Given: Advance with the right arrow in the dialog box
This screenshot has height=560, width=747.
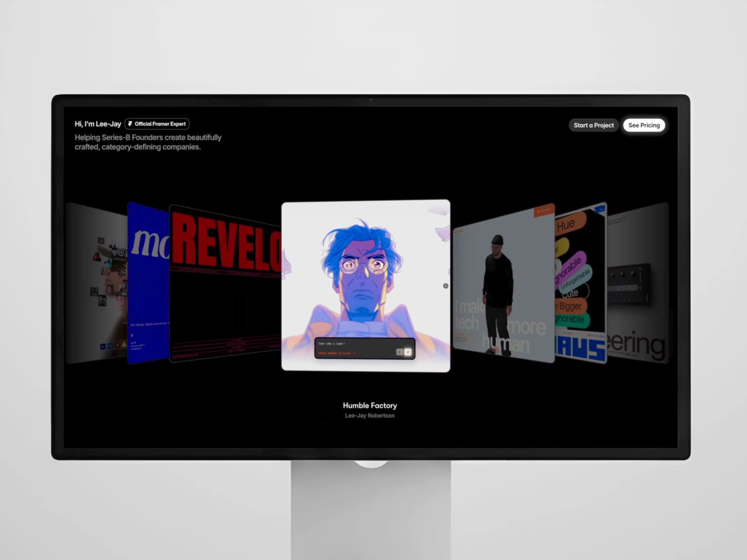Looking at the screenshot, I should [x=407, y=352].
